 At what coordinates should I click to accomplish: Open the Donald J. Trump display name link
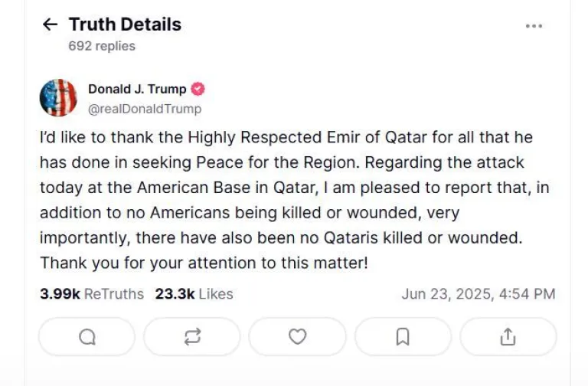(x=137, y=89)
